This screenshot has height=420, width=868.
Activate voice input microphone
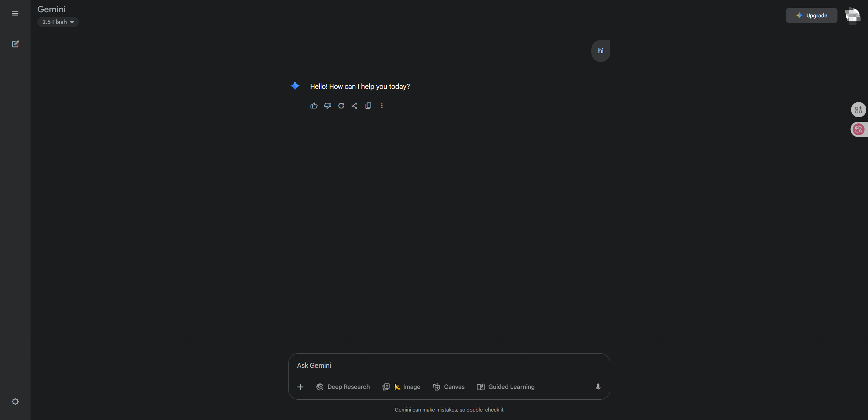click(x=597, y=386)
